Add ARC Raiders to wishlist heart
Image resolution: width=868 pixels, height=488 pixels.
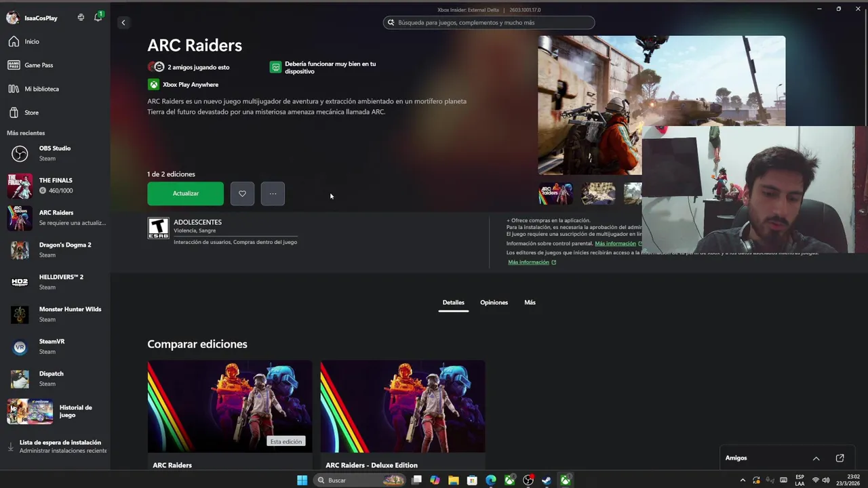tap(242, 194)
